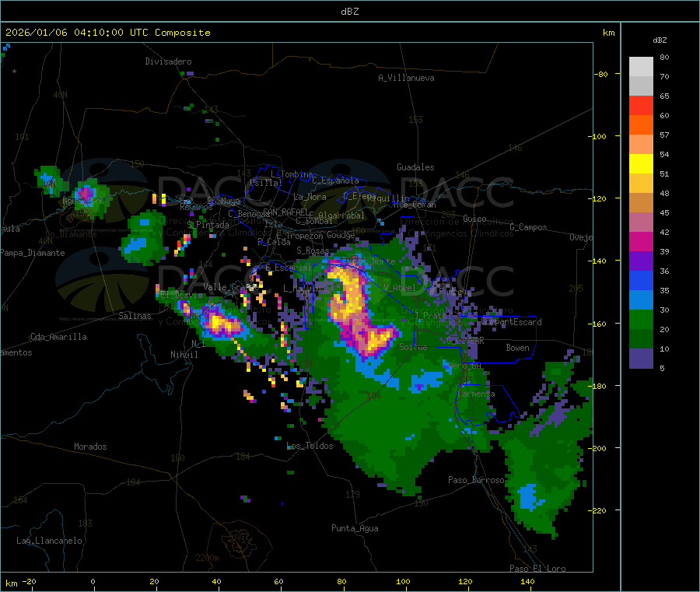Click the 'Carmensa' map label

(476, 394)
